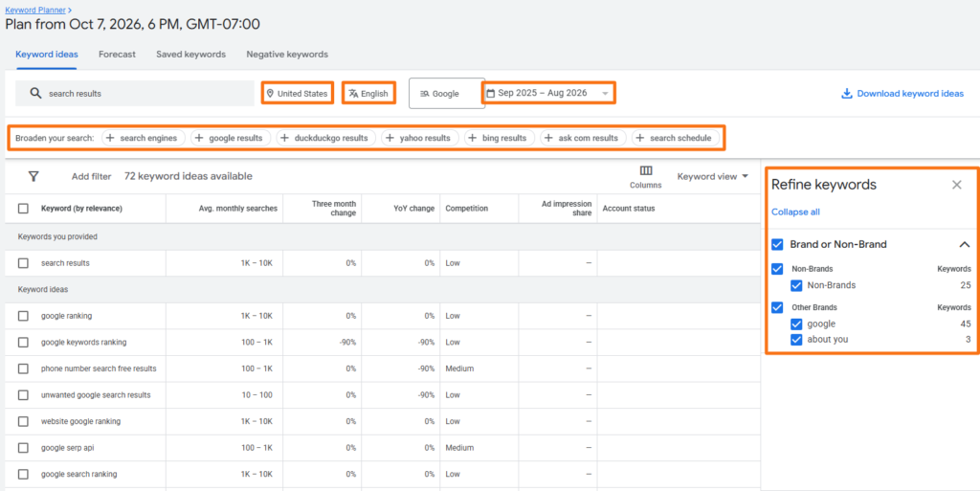Click the '10 – 100' searches value
Image resolution: width=980 pixels, height=491 pixels.
click(x=256, y=395)
